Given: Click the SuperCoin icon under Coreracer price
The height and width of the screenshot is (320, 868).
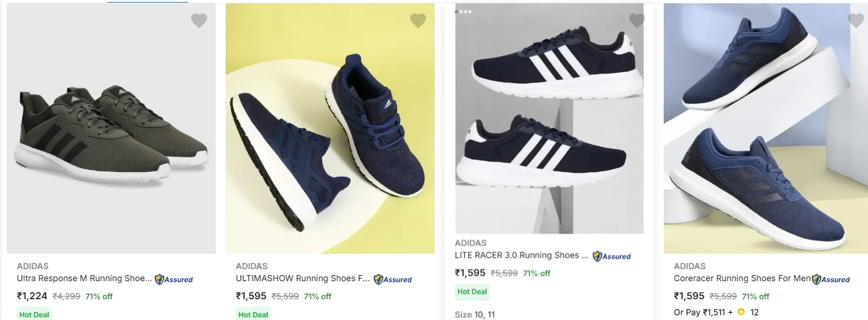Looking at the screenshot, I should (741, 312).
